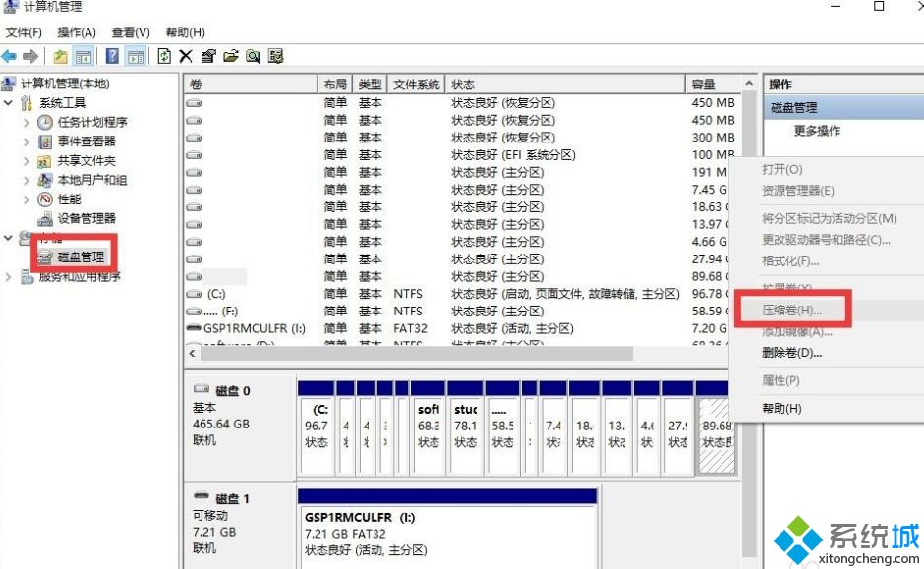
Task: Choose 删除卷(D)... in context menu
Action: click(x=791, y=353)
